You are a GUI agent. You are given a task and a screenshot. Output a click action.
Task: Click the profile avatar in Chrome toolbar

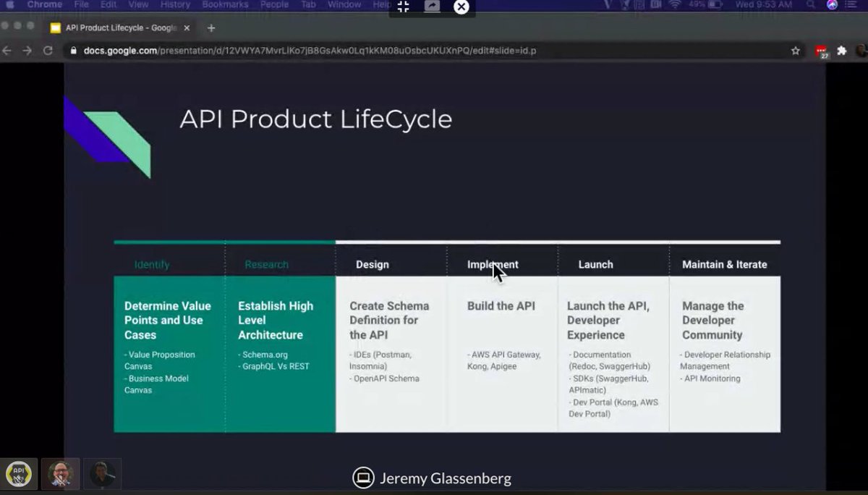(x=861, y=51)
